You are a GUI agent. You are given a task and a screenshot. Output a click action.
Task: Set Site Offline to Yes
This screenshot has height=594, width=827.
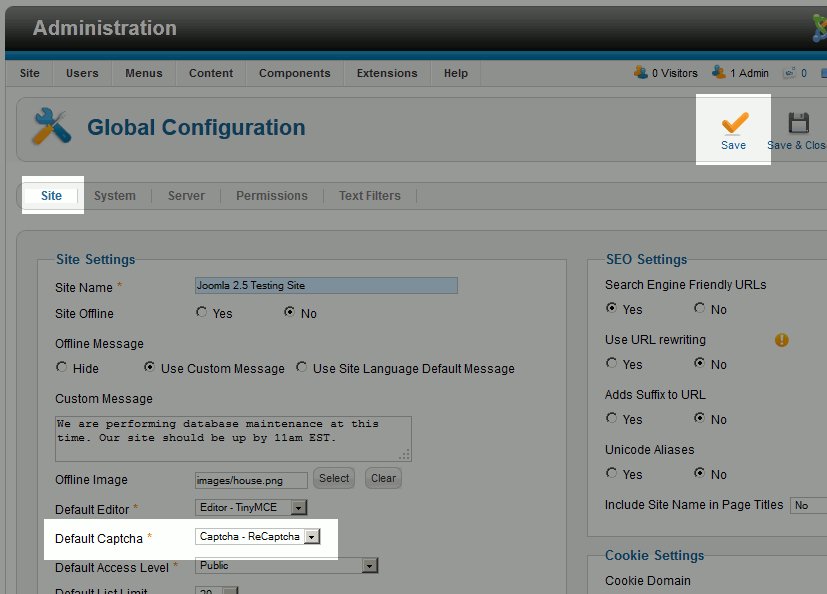(x=202, y=313)
